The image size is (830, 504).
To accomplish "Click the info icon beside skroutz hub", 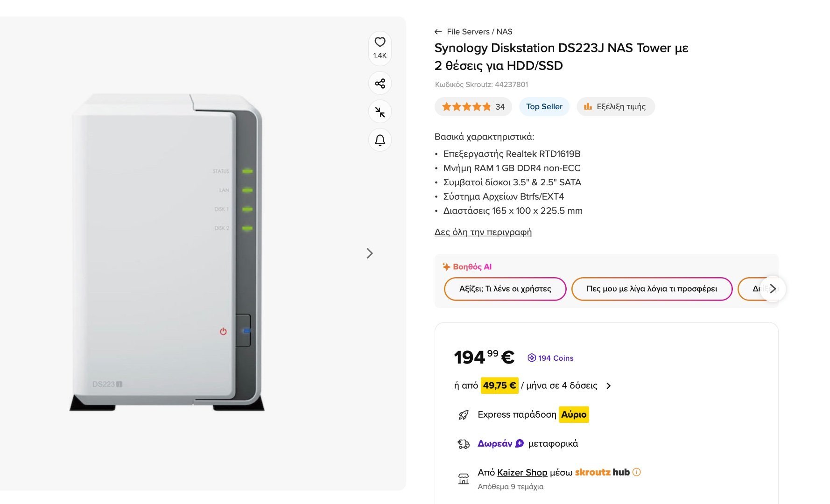I will pos(636,472).
